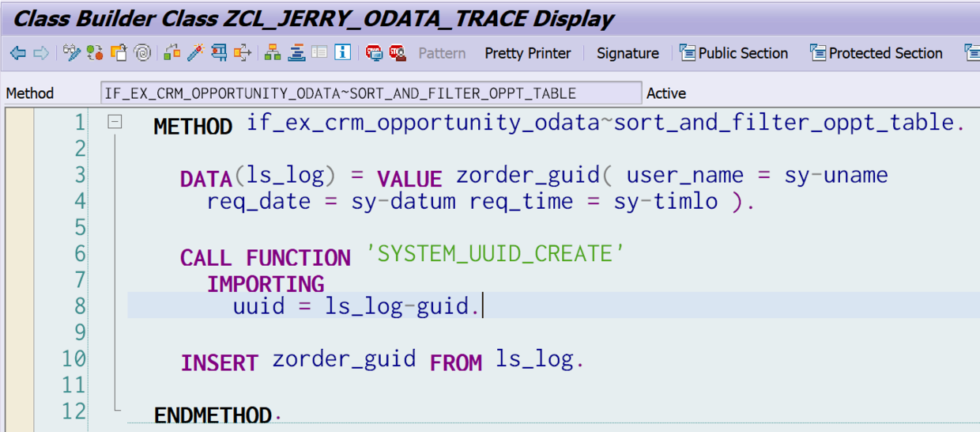Click the greyed Forward arrow icon
980x432 pixels.
coord(41,53)
